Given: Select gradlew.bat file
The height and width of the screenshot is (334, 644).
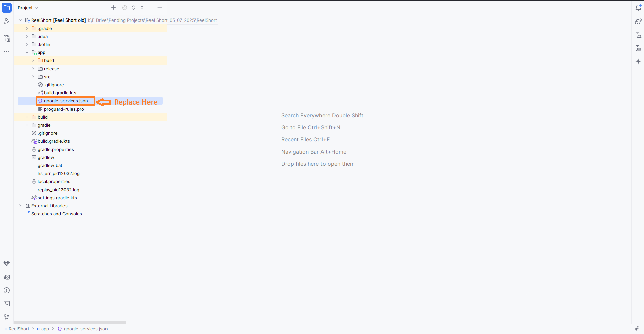Looking at the screenshot, I should [x=50, y=165].
